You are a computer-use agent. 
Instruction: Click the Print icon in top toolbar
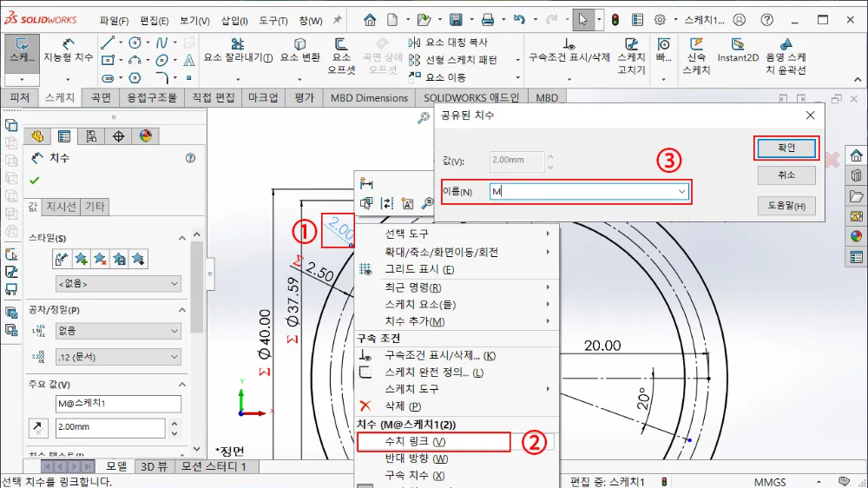click(488, 20)
